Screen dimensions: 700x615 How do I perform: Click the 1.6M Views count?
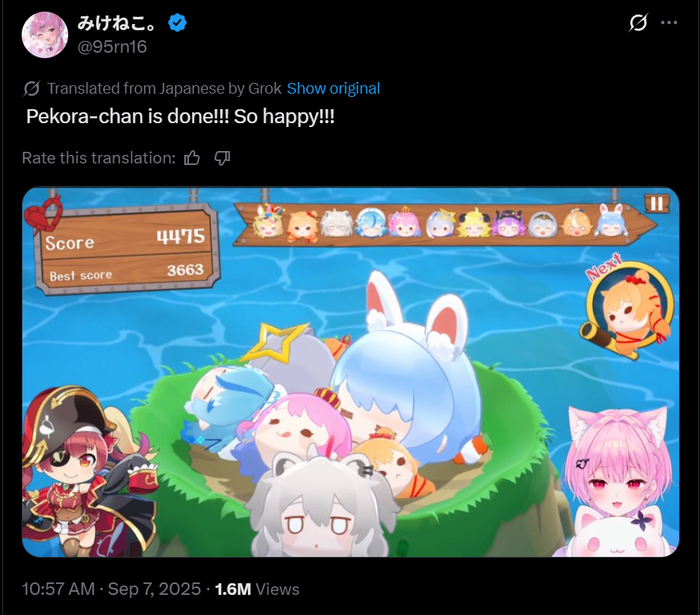(257, 589)
